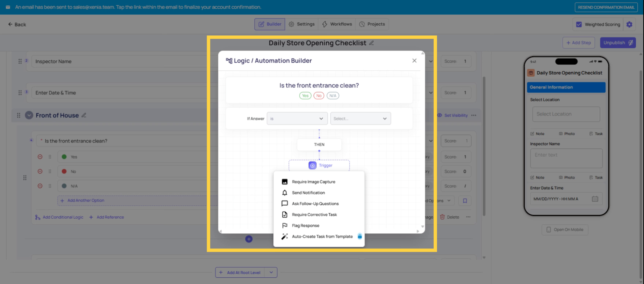Rename Front of House with pencil icon

point(84,115)
